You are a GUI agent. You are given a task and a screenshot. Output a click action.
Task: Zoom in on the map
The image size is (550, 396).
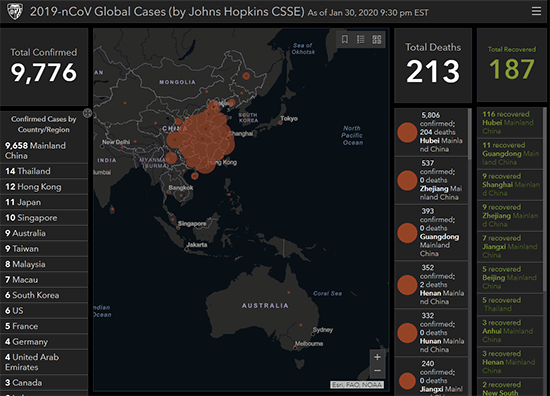click(x=377, y=357)
